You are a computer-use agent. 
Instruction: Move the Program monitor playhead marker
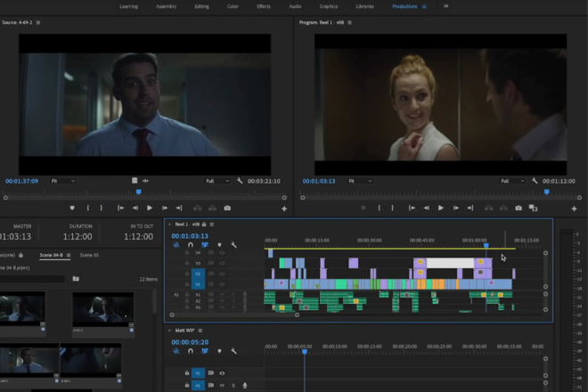[x=547, y=192]
